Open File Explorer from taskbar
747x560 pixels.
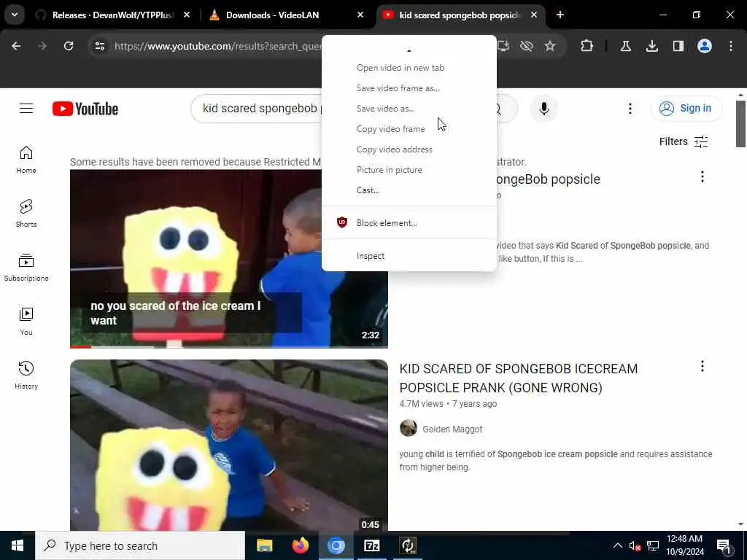[x=264, y=545]
